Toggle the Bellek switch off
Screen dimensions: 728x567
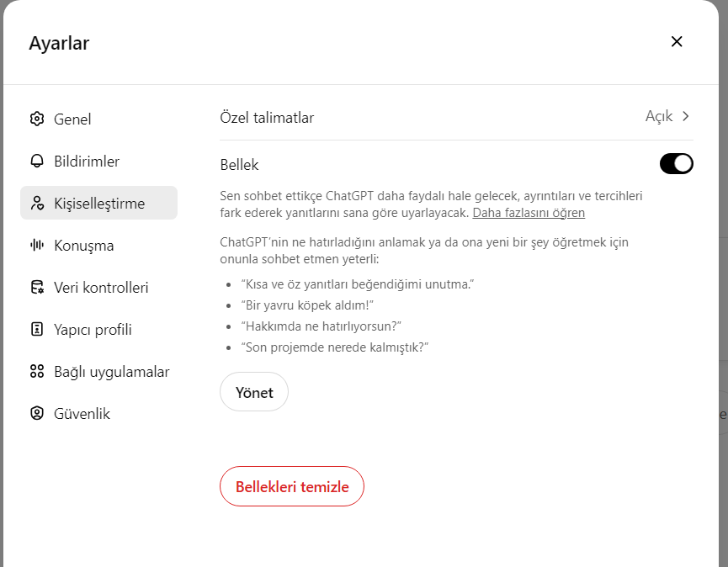(677, 164)
